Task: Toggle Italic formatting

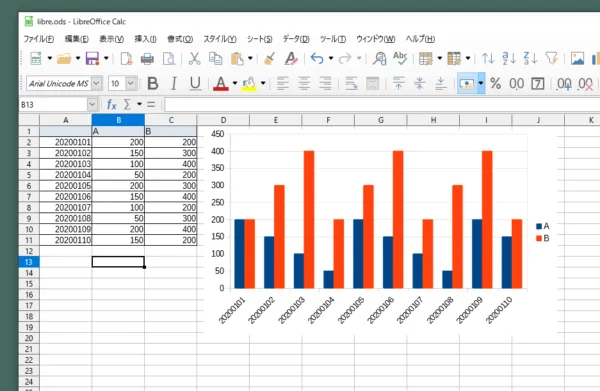Action: coord(174,83)
